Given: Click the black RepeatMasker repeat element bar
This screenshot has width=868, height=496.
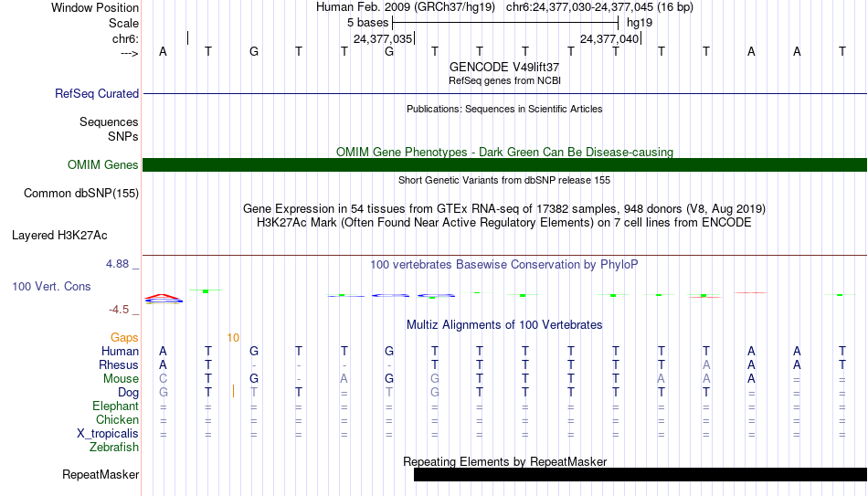Looking at the screenshot, I should [640, 474].
